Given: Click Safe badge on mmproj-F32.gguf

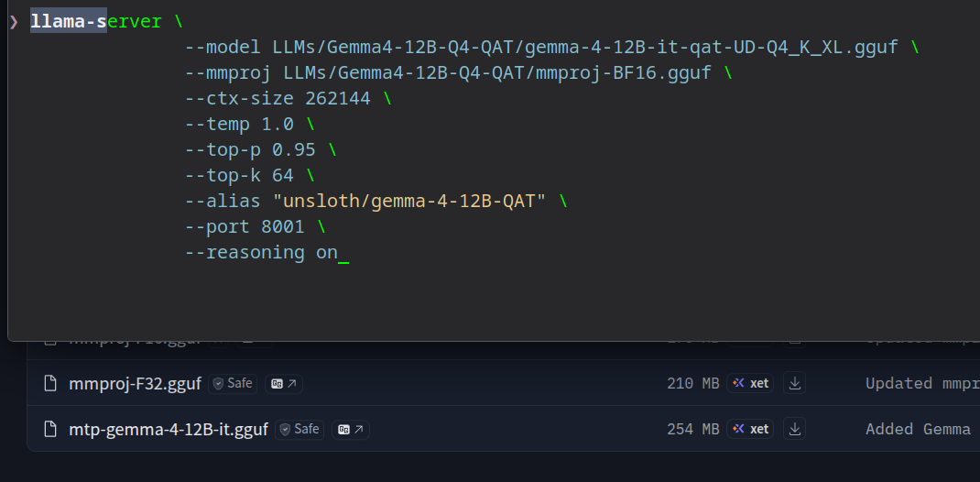Looking at the screenshot, I should [x=234, y=384].
